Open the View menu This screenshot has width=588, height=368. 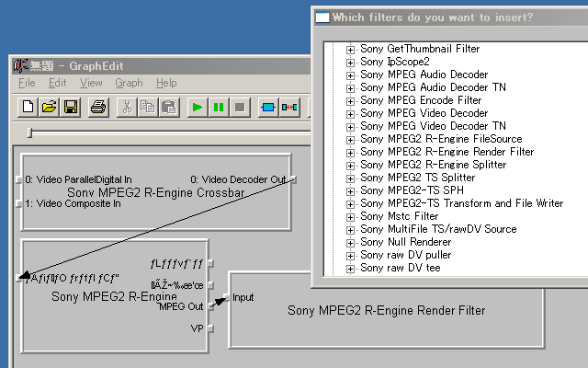90,83
